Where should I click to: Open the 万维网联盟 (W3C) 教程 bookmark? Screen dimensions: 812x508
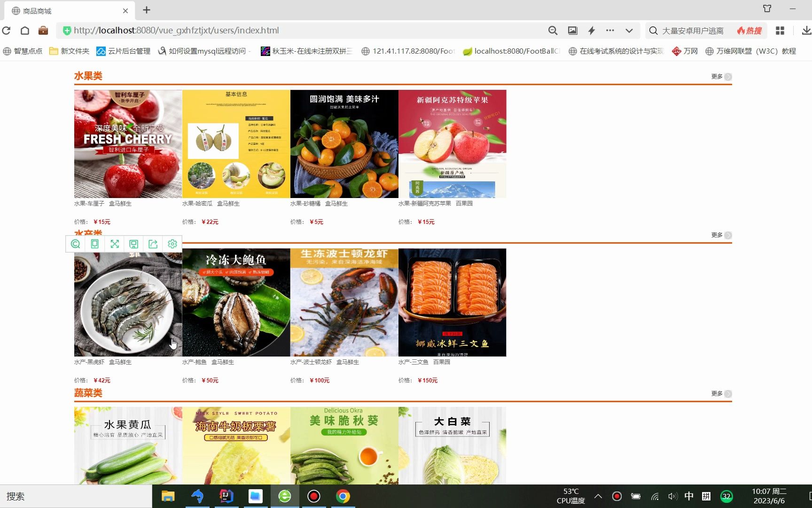[750, 51]
